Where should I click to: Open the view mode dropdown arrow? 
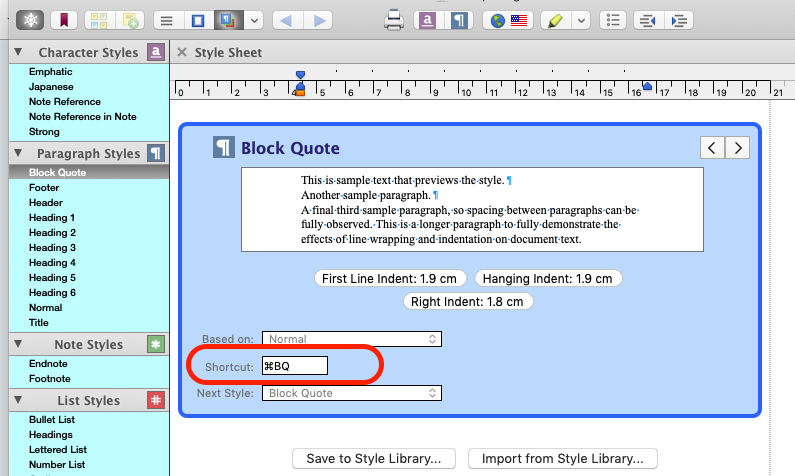point(254,20)
